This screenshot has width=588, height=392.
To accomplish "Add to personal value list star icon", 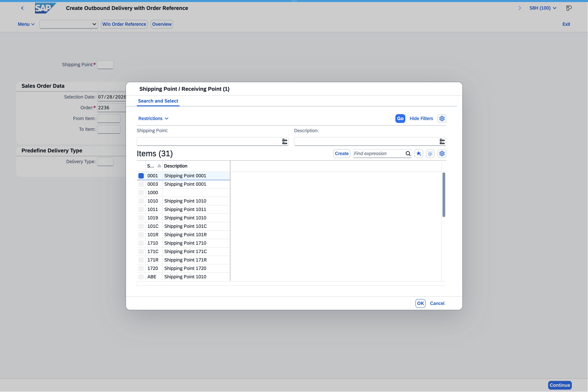I will coord(419,154).
